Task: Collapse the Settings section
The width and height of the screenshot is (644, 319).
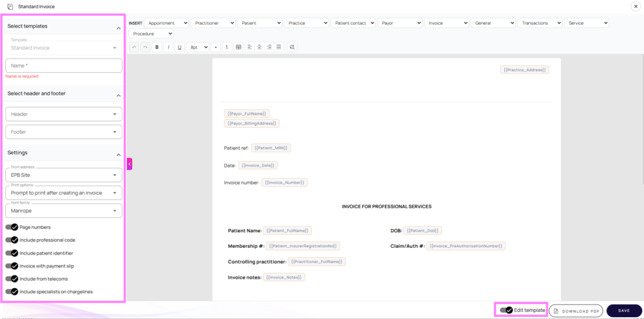Action: click(119, 155)
